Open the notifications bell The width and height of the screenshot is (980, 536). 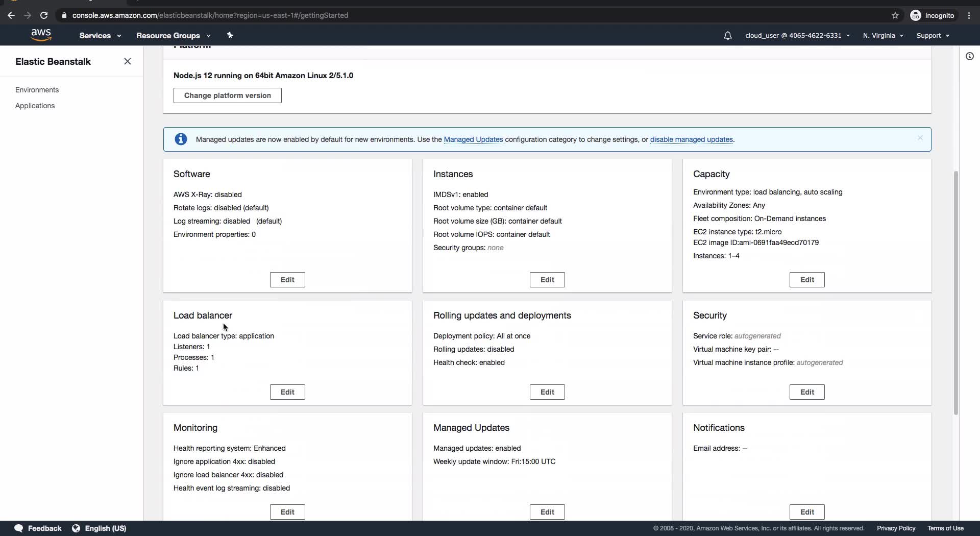(x=727, y=36)
